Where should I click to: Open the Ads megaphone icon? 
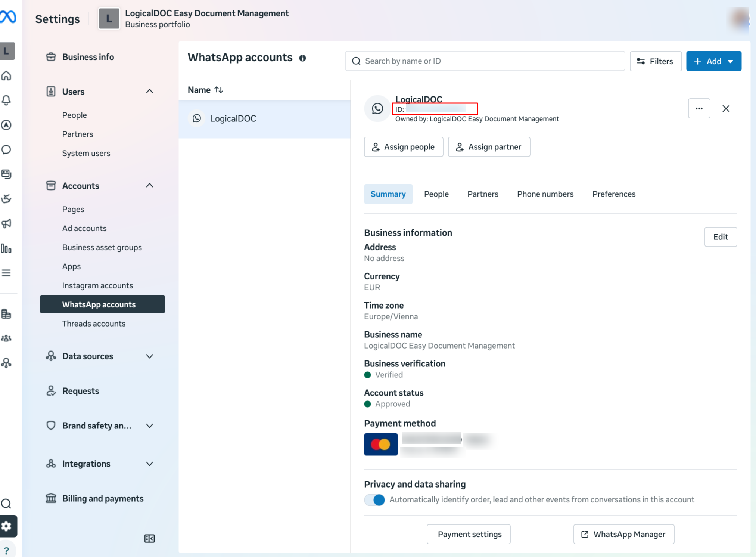click(x=7, y=223)
